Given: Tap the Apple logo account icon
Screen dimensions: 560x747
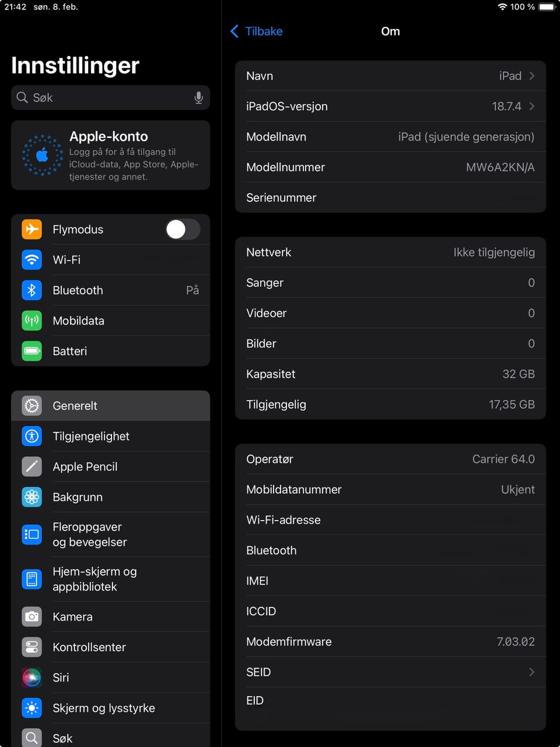Looking at the screenshot, I should click(x=42, y=155).
